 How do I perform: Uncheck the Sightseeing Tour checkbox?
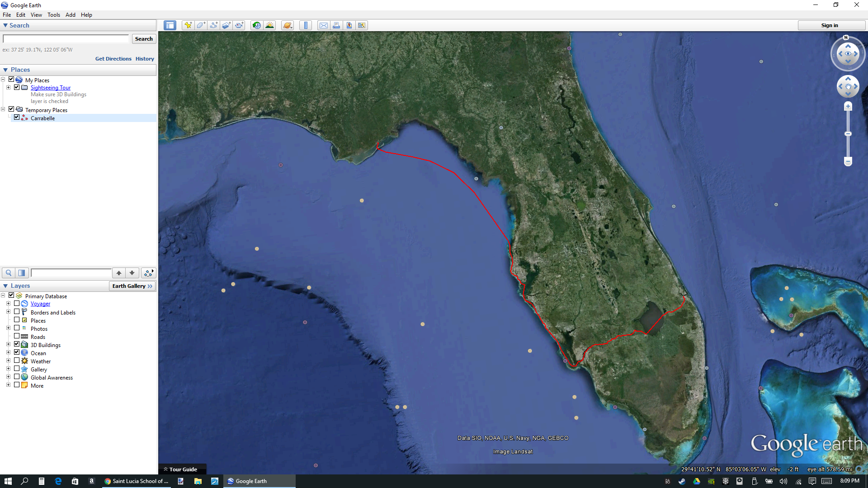coord(17,87)
